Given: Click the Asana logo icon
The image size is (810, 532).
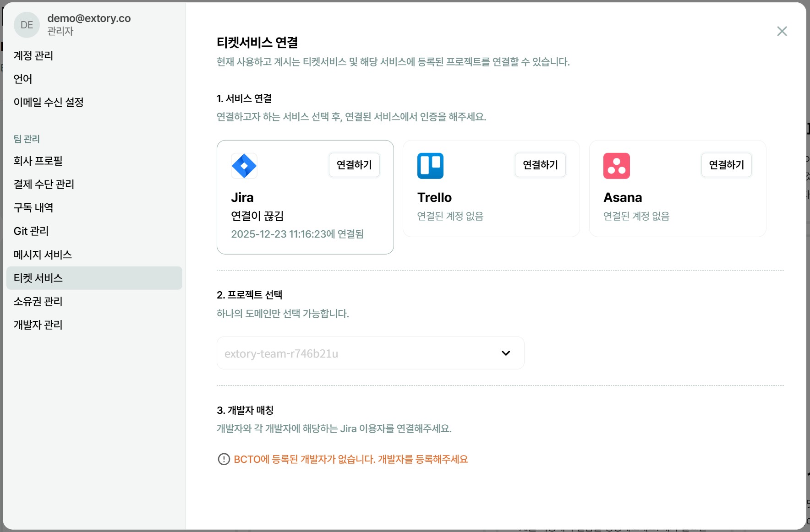Looking at the screenshot, I should click(616, 166).
